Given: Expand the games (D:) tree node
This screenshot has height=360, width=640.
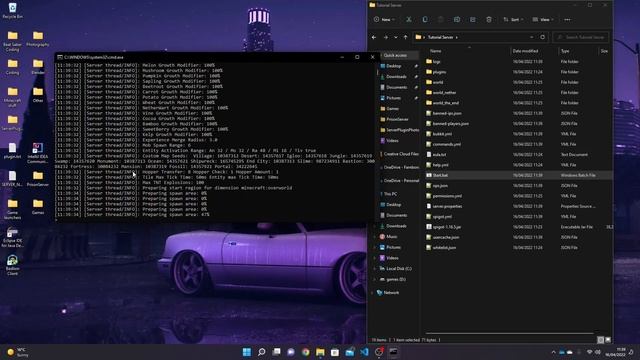Looking at the screenshot, I should (x=375, y=280).
